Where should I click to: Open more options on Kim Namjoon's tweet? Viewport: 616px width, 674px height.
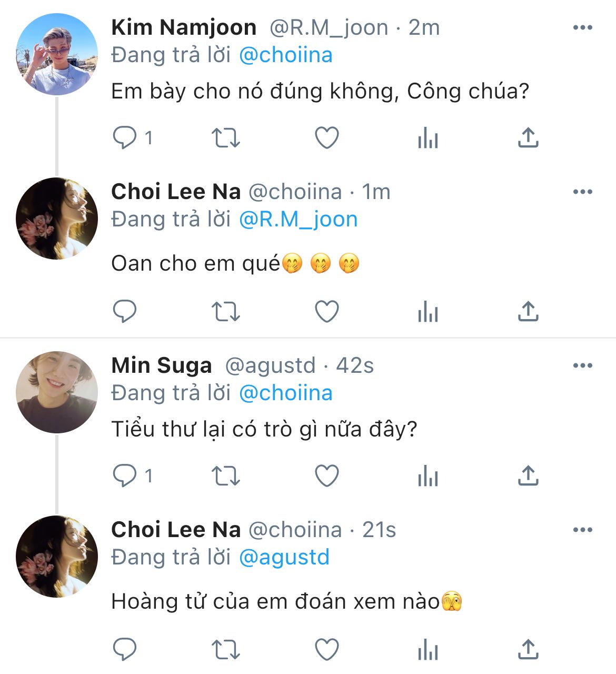[582, 28]
